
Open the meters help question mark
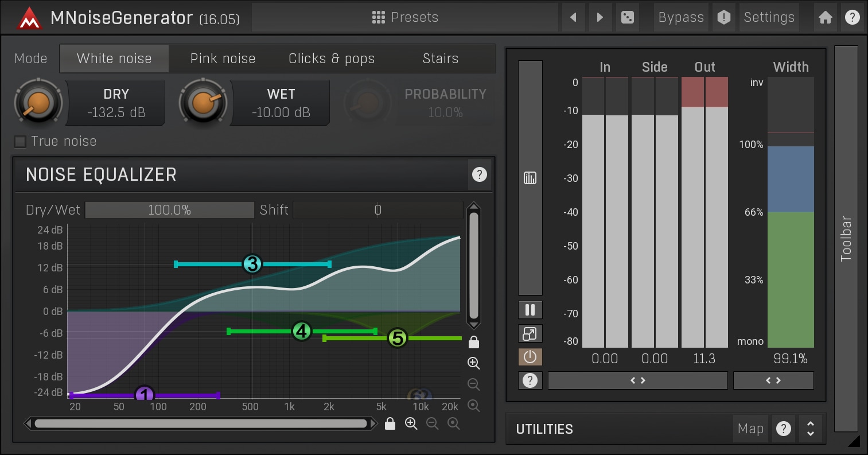point(530,380)
